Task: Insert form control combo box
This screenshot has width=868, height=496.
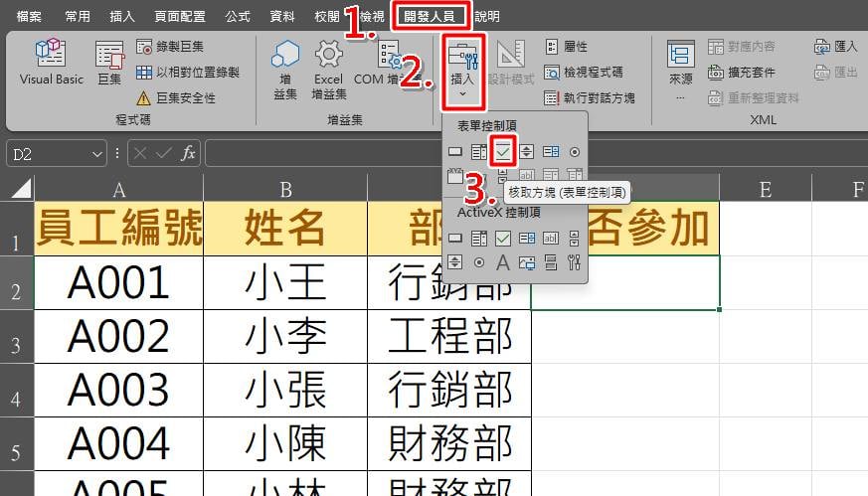Action: tap(479, 152)
